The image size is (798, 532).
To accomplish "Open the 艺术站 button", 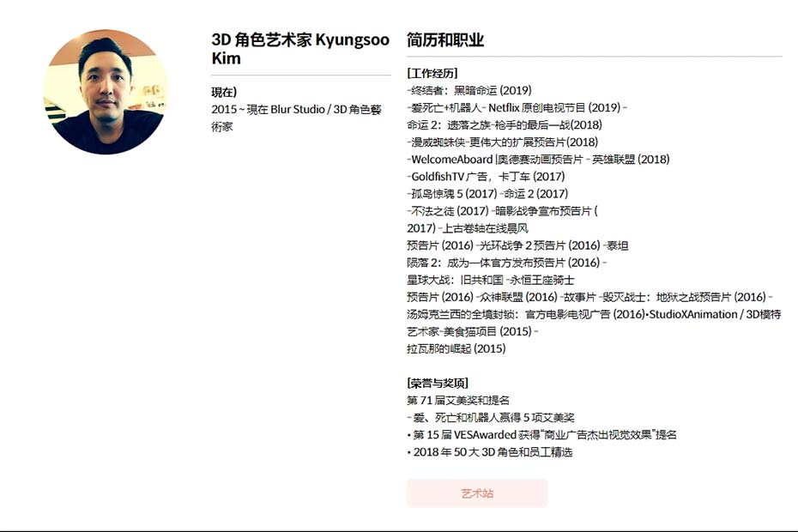I will pos(477,493).
